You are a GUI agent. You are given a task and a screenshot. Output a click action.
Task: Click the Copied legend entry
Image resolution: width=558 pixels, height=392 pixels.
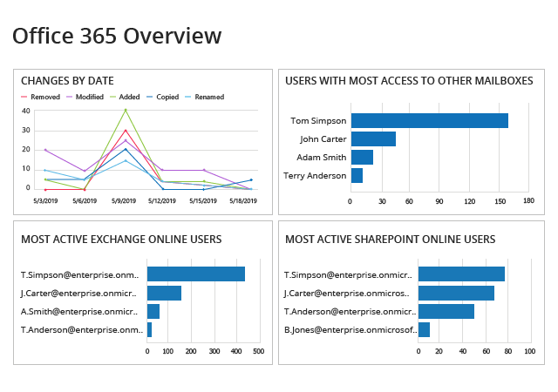[x=163, y=97]
